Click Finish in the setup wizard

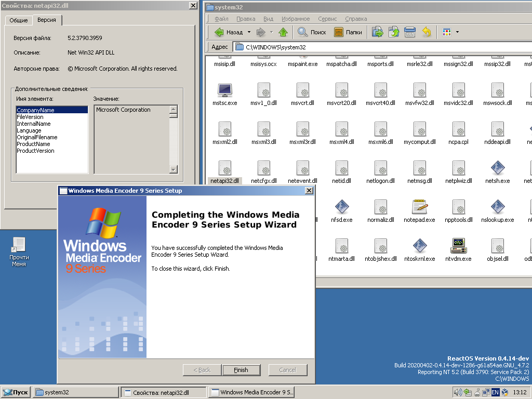[x=241, y=370]
